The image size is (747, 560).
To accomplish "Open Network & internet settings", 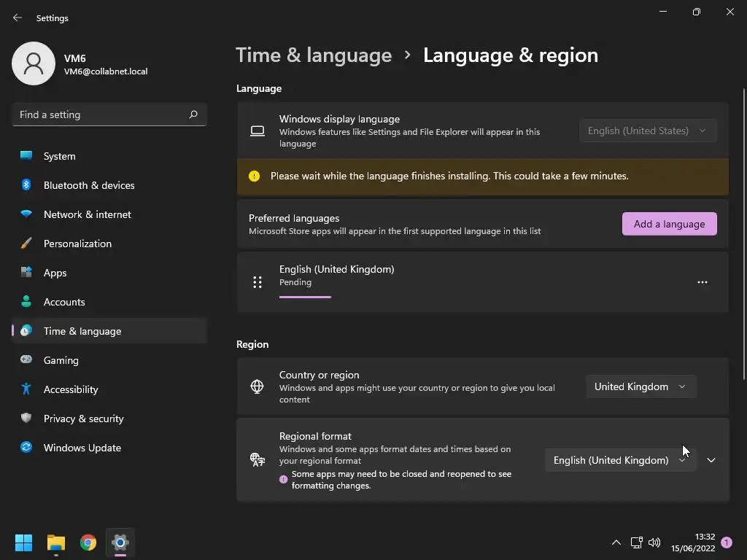I will (x=109, y=214).
